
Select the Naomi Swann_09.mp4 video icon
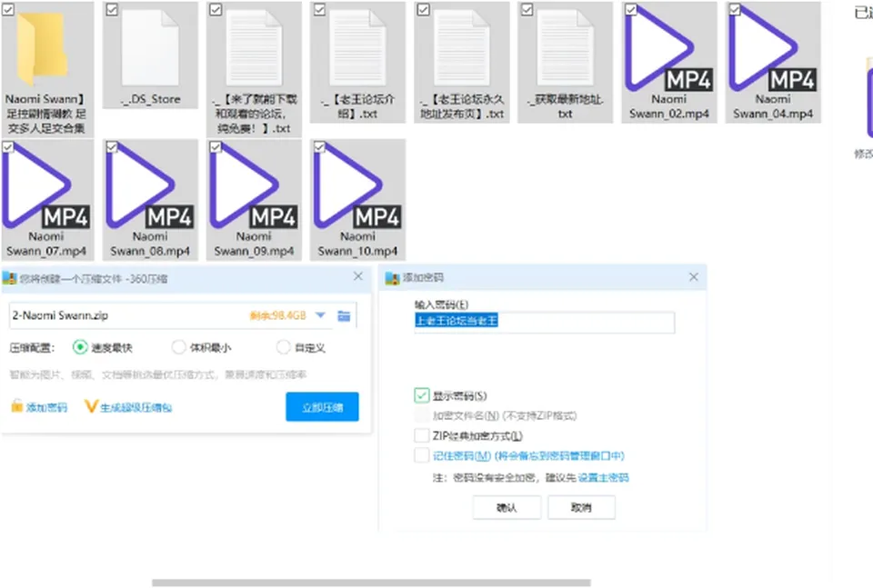click(x=254, y=185)
